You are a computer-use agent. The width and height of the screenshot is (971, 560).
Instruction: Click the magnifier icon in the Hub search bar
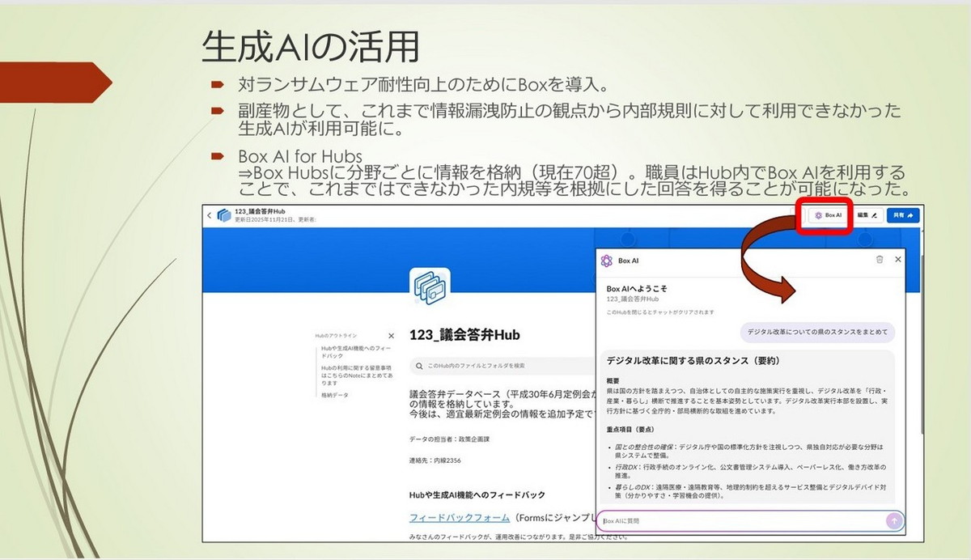click(x=419, y=366)
